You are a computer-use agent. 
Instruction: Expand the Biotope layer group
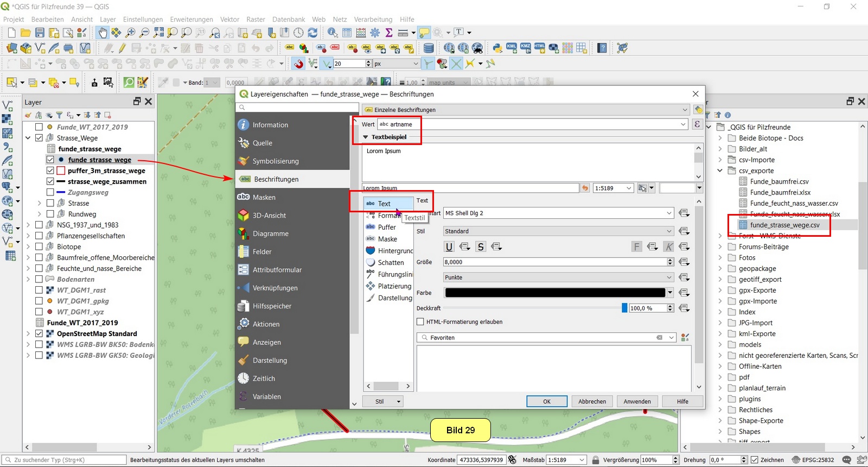28,247
